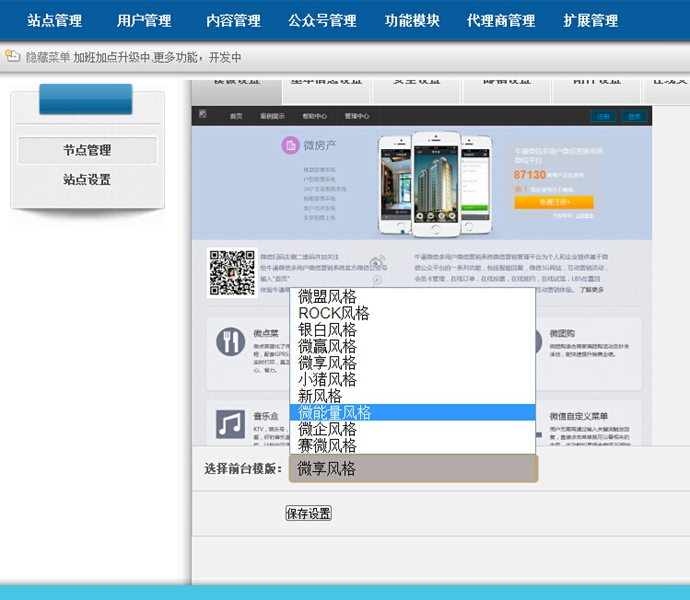Click the 首页 link in preview navbar
This screenshot has width=690, height=600.
click(236, 116)
